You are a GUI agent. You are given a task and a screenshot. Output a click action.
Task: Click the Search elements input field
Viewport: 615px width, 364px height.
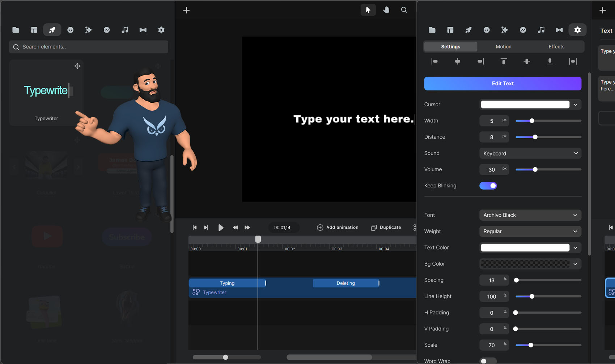pyautogui.click(x=89, y=47)
